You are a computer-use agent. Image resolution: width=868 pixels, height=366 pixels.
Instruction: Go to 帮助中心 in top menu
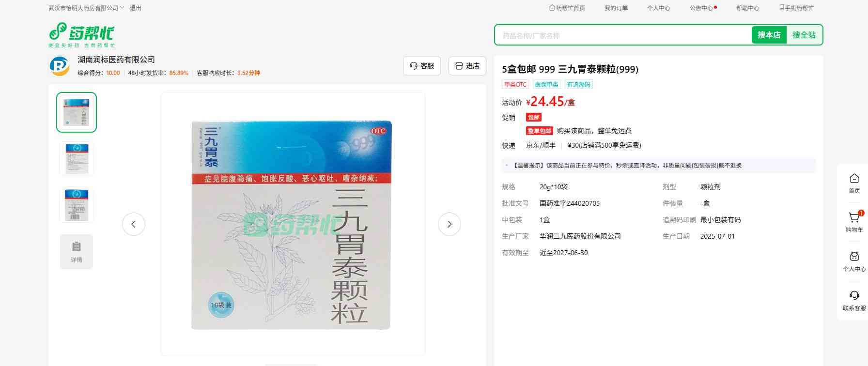(747, 8)
